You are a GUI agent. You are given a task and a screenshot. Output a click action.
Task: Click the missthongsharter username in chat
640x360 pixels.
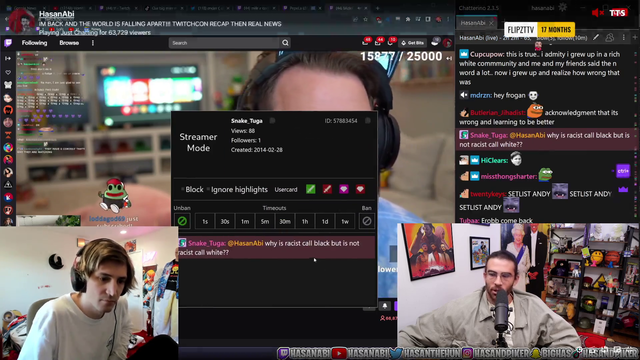[x=508, y=177]
